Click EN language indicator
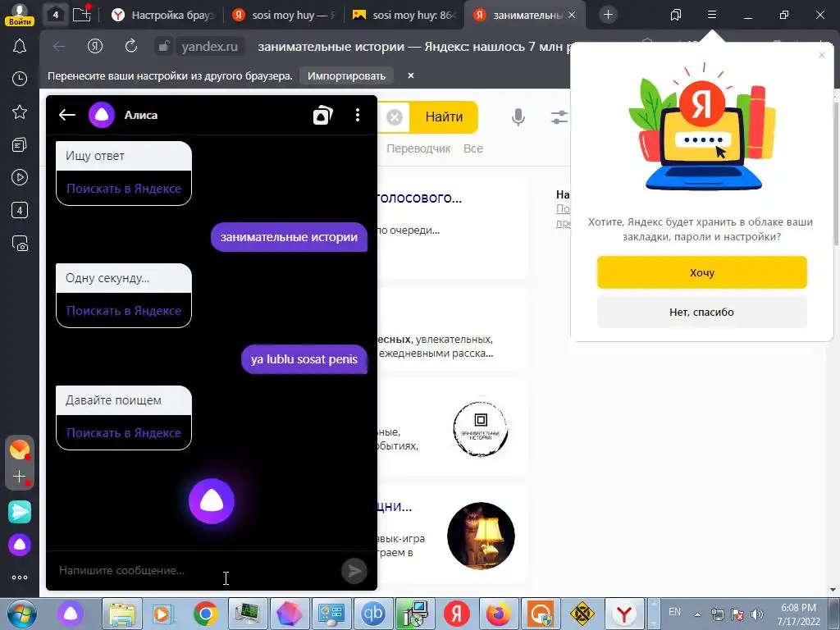Screen dimensions: 840x630 pos(674,612)
